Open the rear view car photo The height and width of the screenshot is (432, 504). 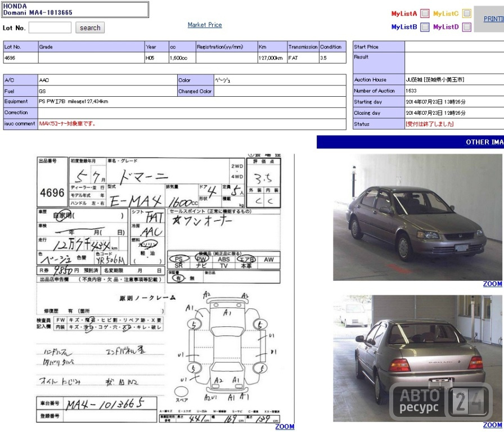tap(417, 358)
